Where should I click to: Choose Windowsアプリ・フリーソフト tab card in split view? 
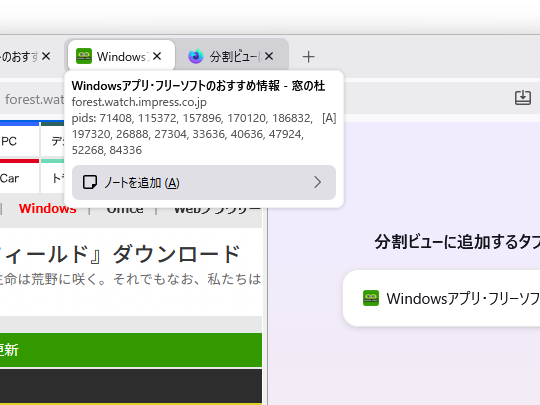[442, 298]
